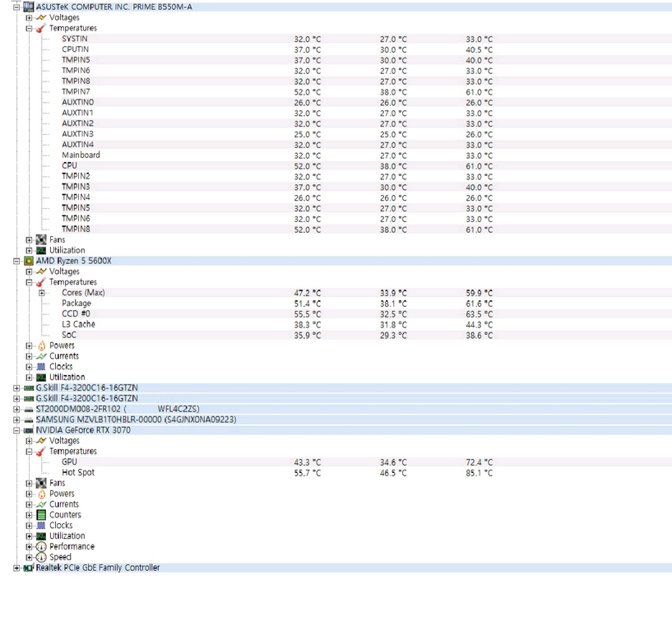Expand Voltages under ASUSTeK motherboard
The image size is (672, 617).
pyautogui.click(x=29, y=18)
